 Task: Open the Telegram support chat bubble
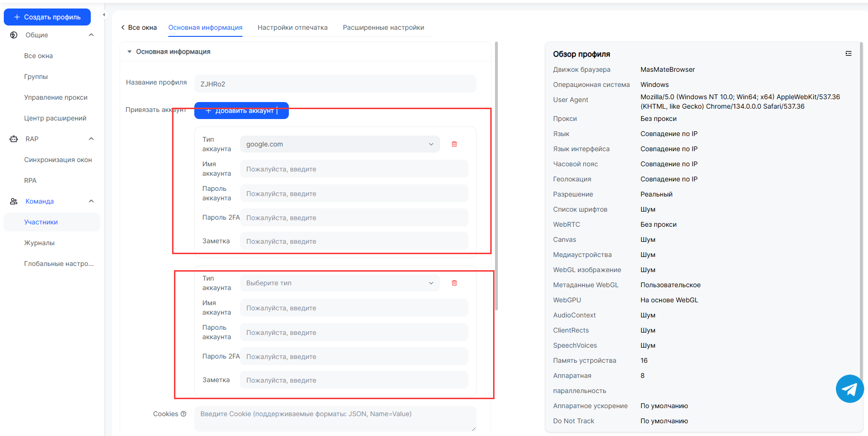click(850, 389)
